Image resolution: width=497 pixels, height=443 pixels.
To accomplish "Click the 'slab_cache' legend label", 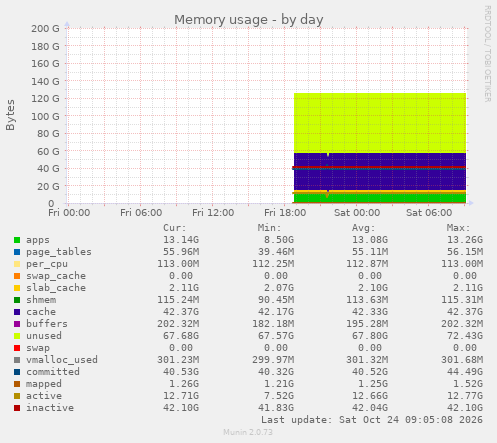I will 56,288.
